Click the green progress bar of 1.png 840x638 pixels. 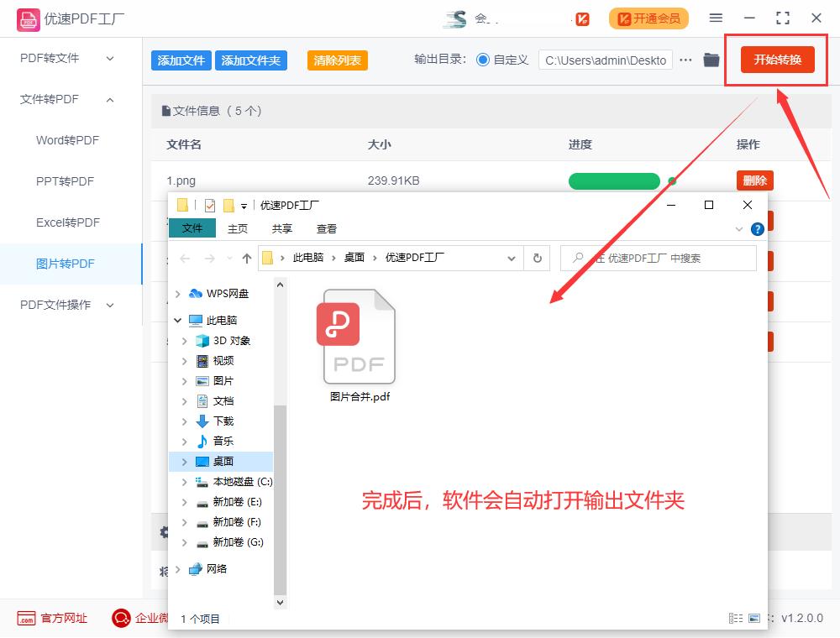click(x=614, y=180)
